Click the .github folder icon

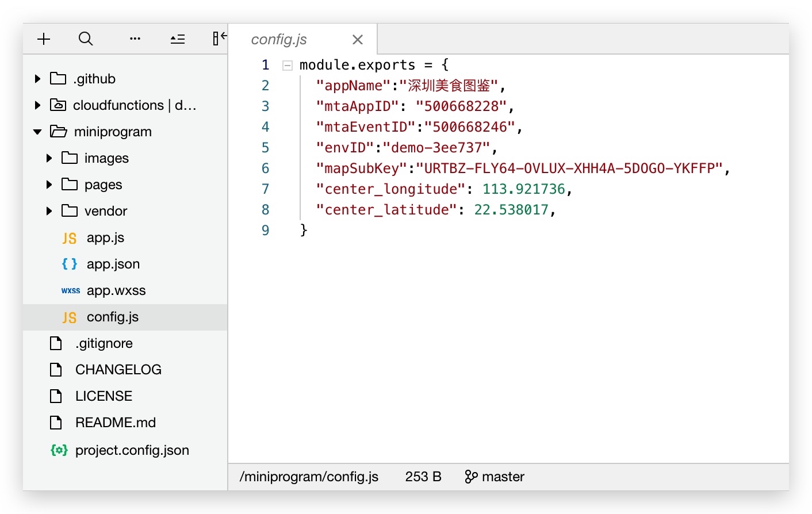coord(58,78)
